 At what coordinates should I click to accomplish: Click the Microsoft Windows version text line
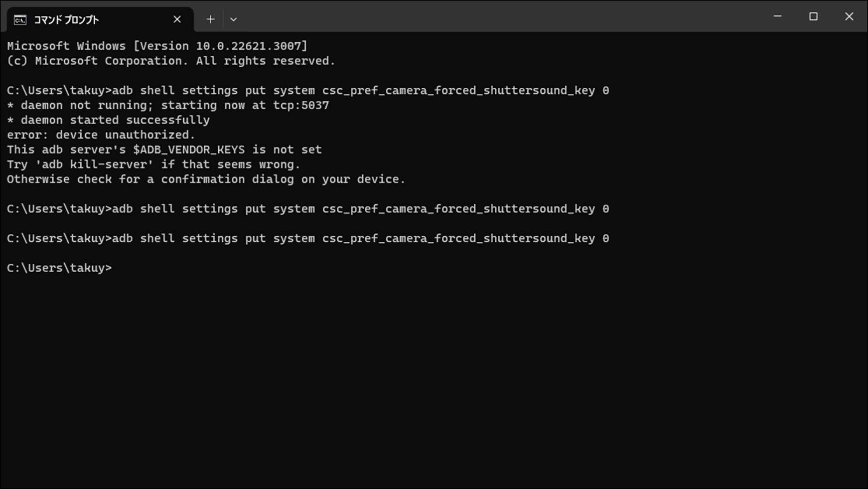[157, 46]
